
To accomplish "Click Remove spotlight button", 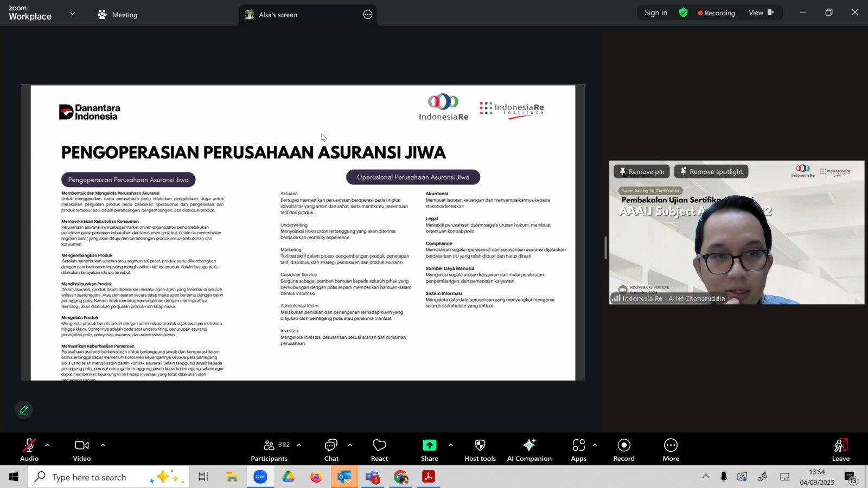I will [x=711, y=172].
